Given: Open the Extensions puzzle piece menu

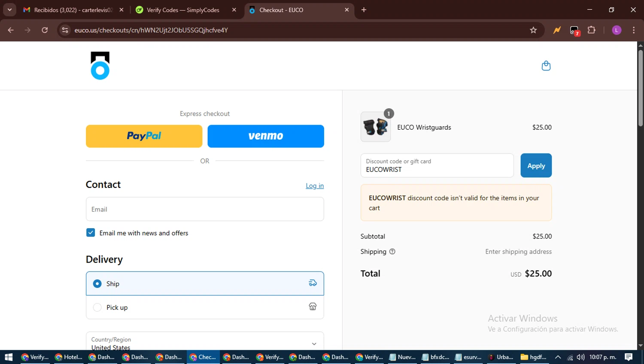Looking at the screenshot, I should pos(591,30).
